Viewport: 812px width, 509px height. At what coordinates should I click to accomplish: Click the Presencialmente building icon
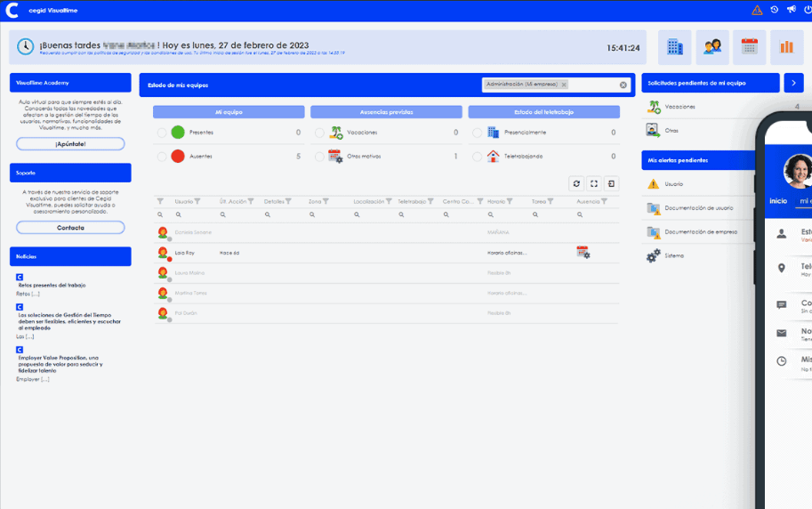coord(493,133)
